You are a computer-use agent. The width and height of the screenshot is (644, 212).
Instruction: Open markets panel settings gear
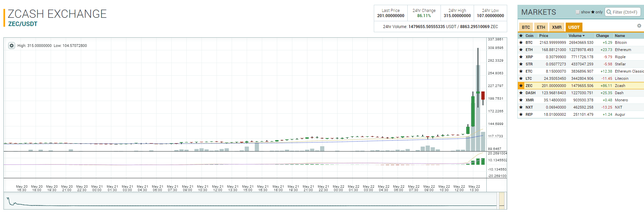[639, 26]
